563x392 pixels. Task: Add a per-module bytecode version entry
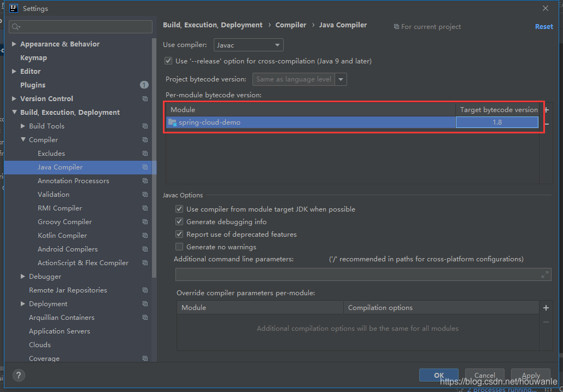546,110
